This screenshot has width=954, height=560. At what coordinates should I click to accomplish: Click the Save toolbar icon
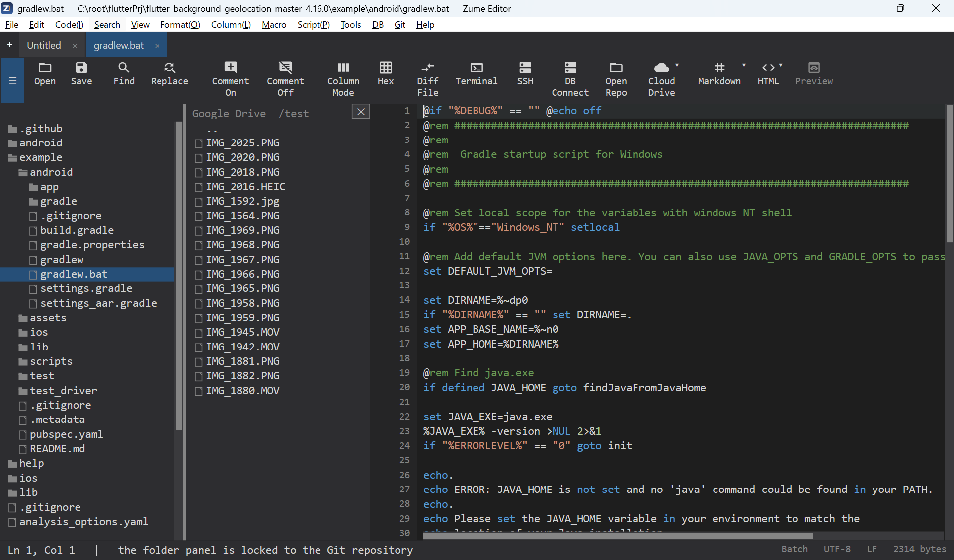pos(81,74)
